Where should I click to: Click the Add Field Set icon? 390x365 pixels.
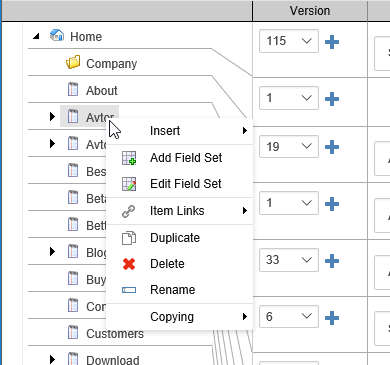(129, 158)
